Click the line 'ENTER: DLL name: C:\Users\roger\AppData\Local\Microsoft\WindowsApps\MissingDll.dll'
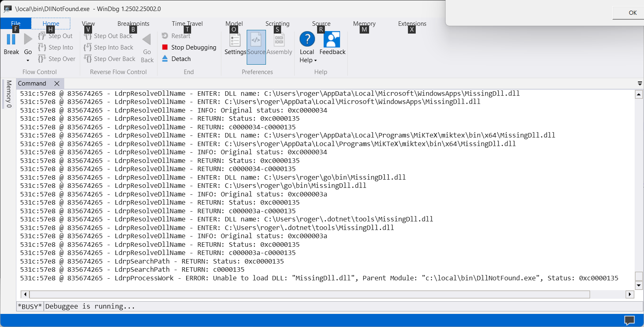Viewport: 644px width, 327px height. 270,93
